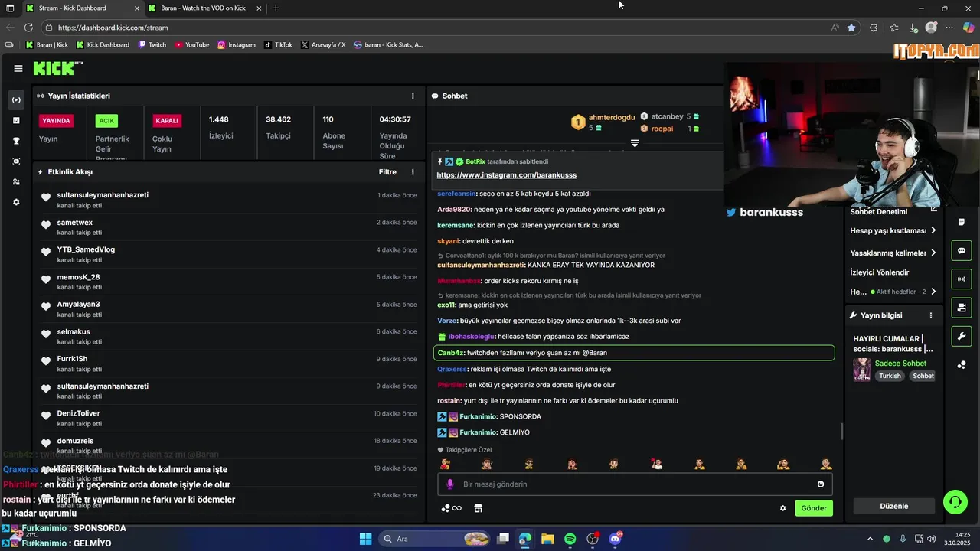Refresh the browser page
980x551 pixels.
coord(28,28)
